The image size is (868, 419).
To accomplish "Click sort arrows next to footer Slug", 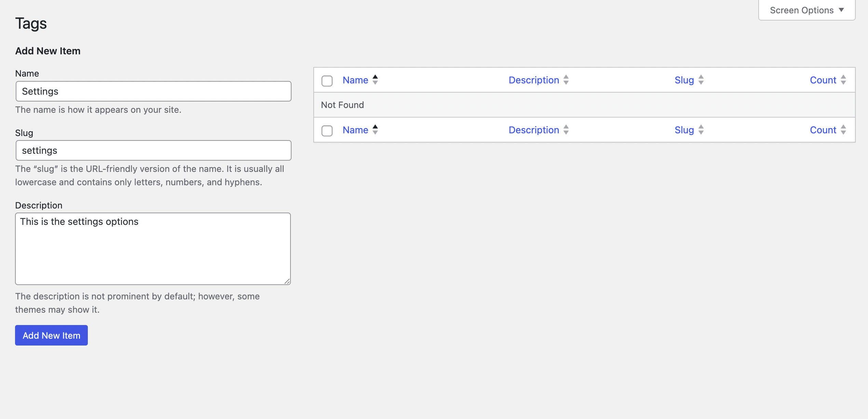I will (x=701, y=130).
